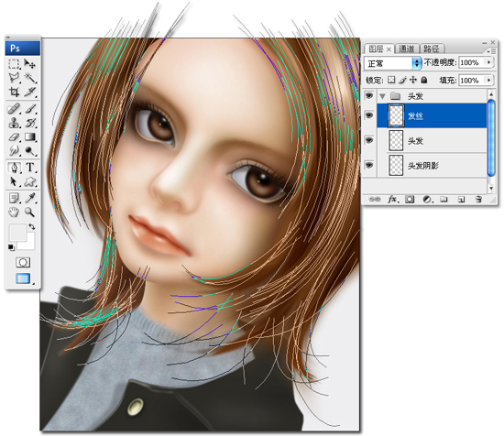The image size is (504, 436).
Task: Toggle visibility of the 头发 group
Action: click(369, 96)
